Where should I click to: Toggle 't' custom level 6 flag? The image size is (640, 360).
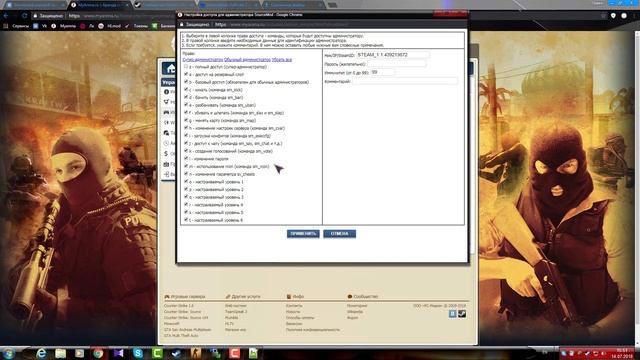coord(186,220)
